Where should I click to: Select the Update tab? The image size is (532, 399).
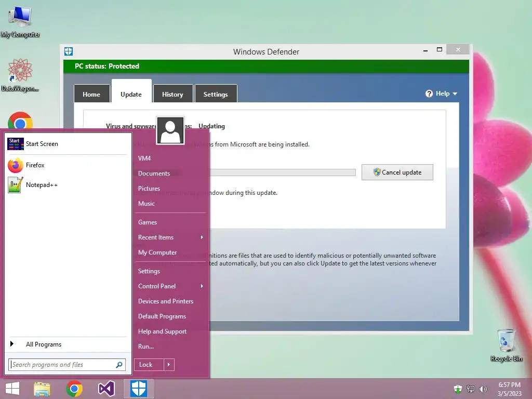(x=131, y=91)
